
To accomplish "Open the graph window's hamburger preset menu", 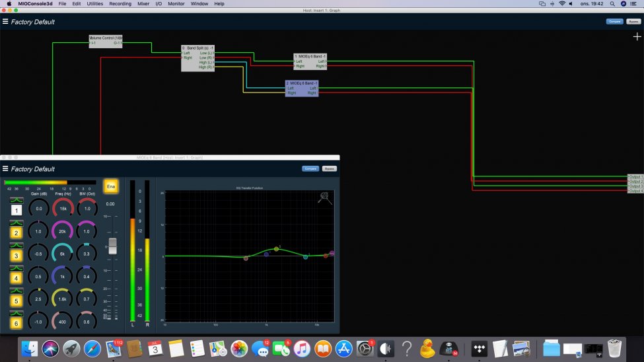I will click(x=5, y=22).
